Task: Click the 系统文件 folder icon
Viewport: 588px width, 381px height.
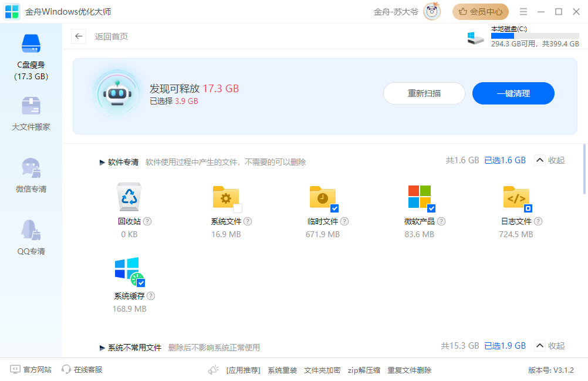Action: click(x=225, y=197)
